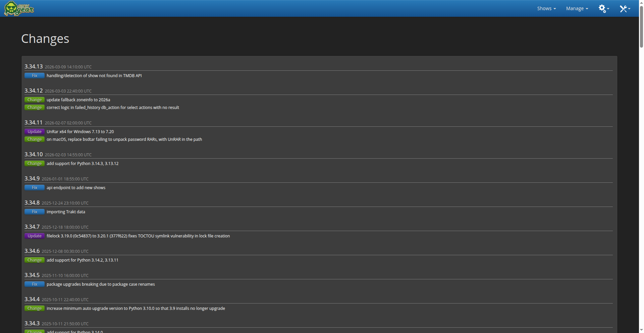Expand the Manage dropdown menu
This screenshot has height=333, width=644.
click(577, 9)
